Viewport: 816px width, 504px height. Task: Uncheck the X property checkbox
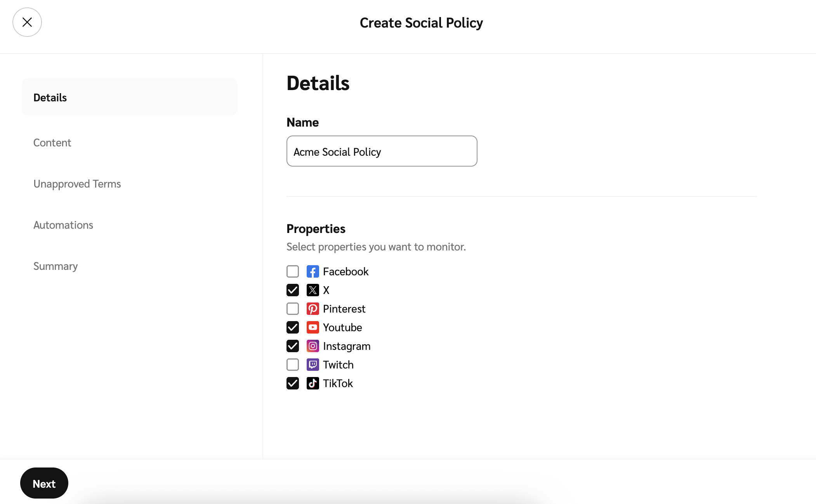tap(293, 290)
